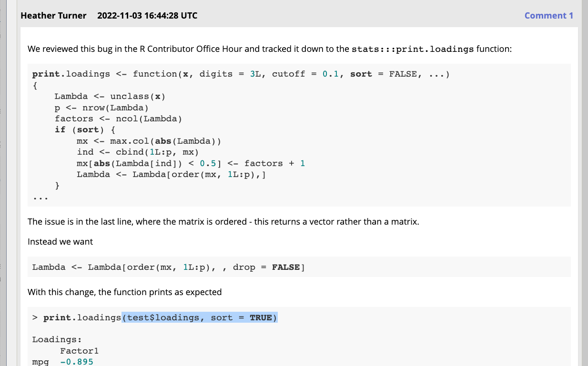Click the "With this change" sentence

pos(124,292)
